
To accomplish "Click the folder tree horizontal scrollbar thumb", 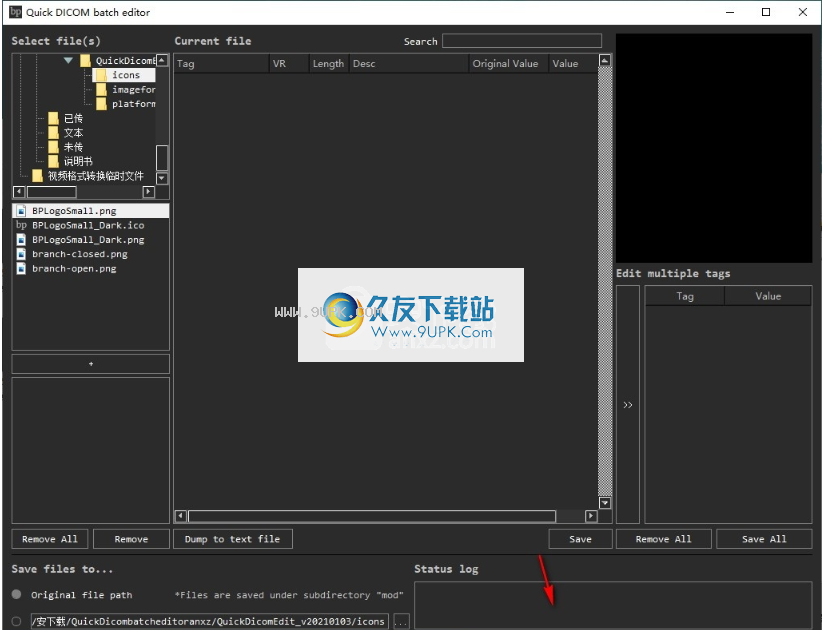I will [51, 192].
